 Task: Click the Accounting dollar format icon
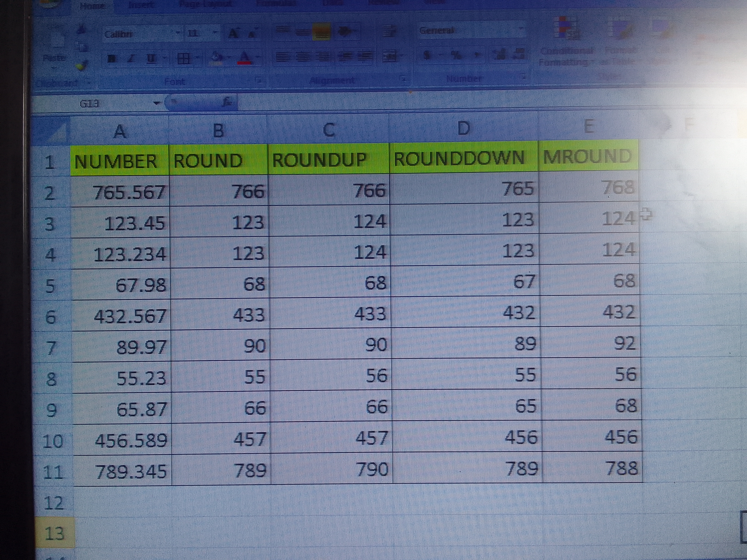pyautogui.click(x=428, y=55)
